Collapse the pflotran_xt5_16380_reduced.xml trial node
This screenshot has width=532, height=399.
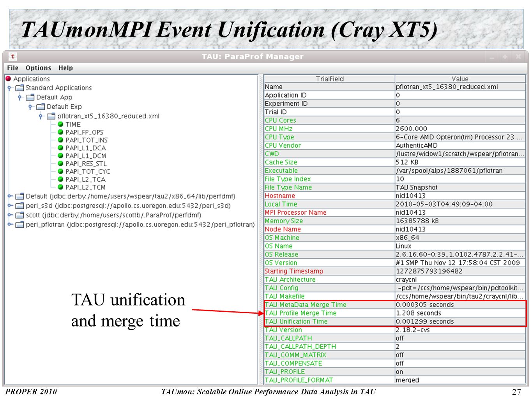pos(41,116)
